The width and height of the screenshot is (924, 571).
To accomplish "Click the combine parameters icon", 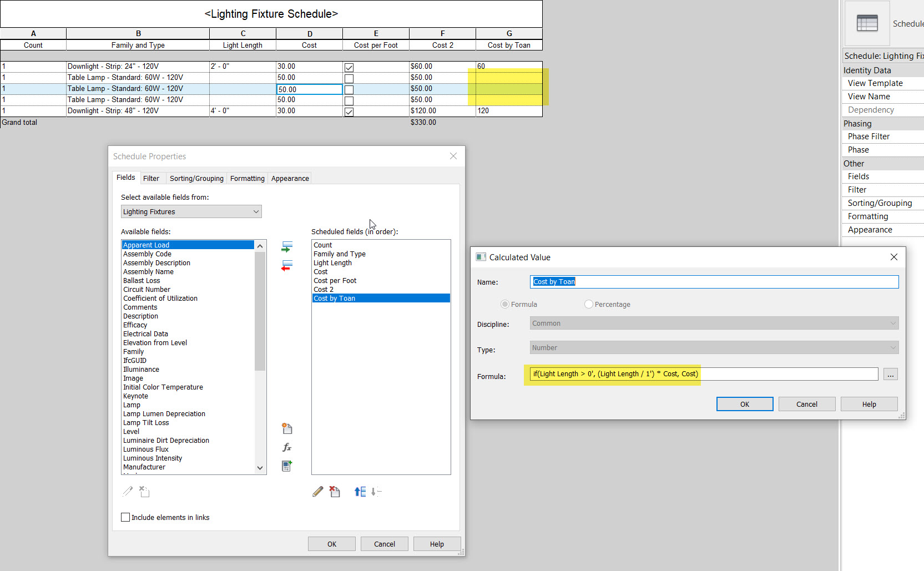I will point(287,466).
